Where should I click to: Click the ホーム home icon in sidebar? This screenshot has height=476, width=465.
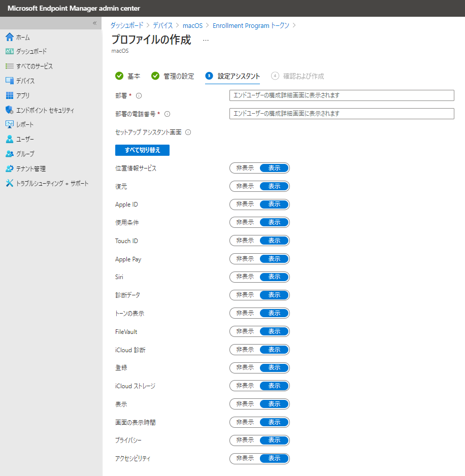click(x=10, y=37)
